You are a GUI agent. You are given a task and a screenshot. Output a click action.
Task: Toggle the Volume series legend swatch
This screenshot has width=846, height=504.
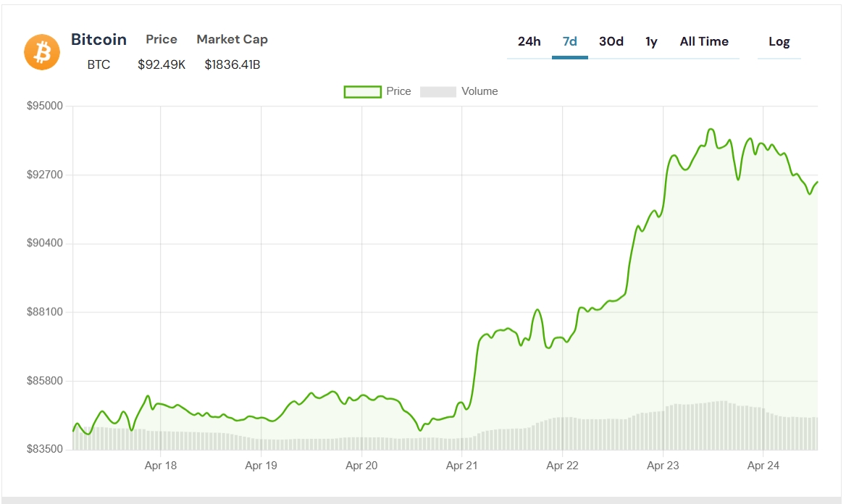(x=438, y=92)
